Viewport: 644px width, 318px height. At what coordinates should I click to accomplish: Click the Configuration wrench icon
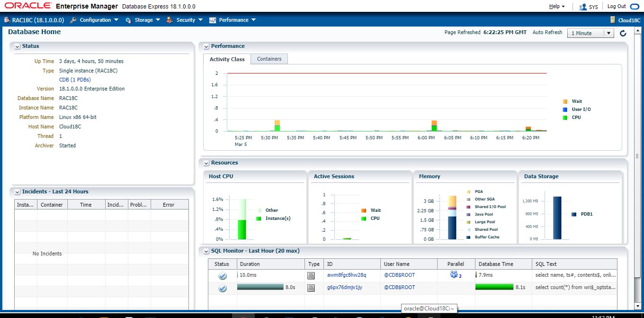tap(73, 20)
